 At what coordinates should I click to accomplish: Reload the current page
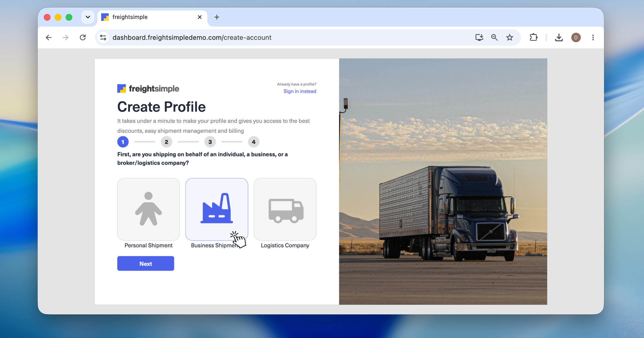tap(83, 38)
